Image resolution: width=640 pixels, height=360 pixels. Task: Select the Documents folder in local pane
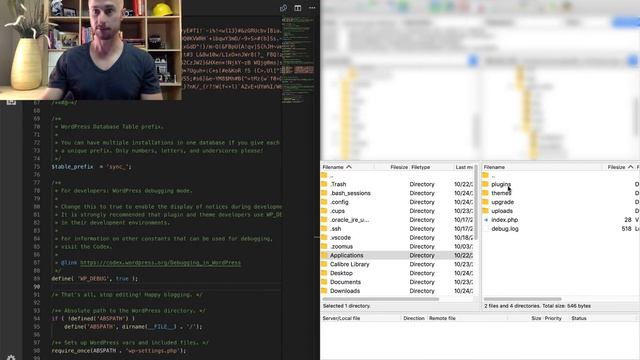[x=345, y=282]
